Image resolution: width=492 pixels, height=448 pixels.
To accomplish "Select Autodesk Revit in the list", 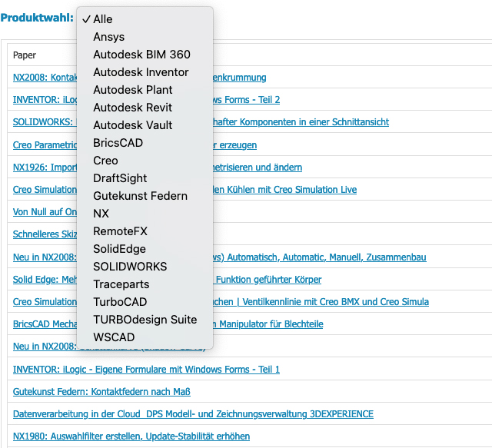I will (x=145, y=108).
